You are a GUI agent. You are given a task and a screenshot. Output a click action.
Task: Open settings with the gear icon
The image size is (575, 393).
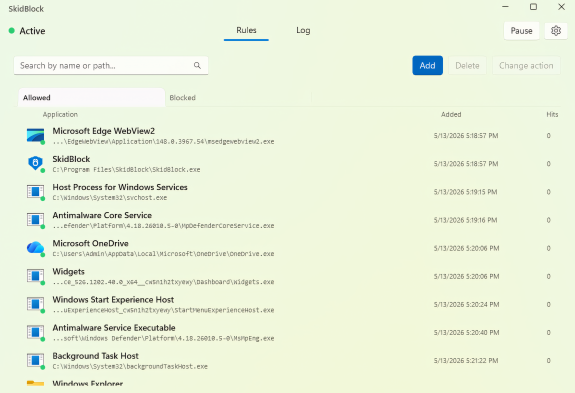point(556,31)
